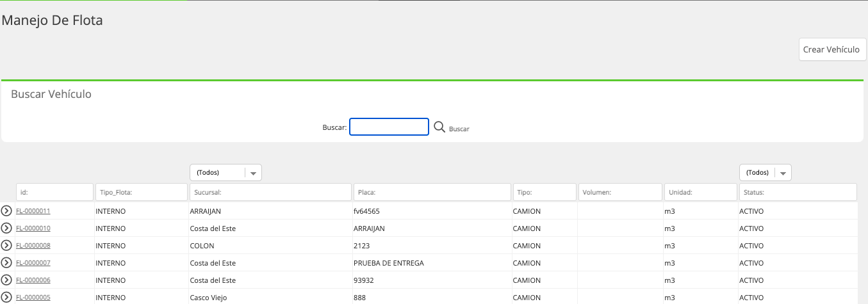Image resolution: width=868 pixels, height=304 pixels.
Task: Select the fv64565 placa cell
Action: 367,211
